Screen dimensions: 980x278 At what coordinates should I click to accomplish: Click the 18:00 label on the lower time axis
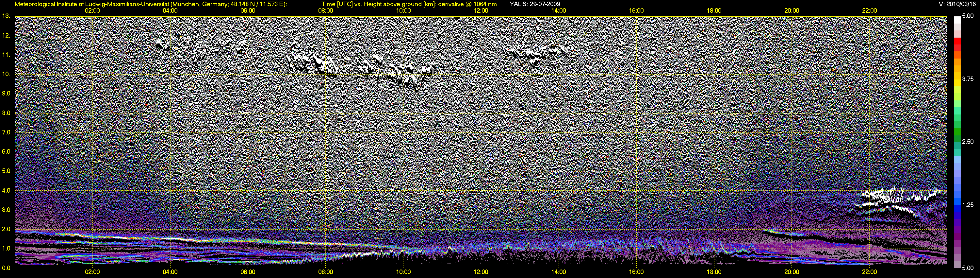click(x=714, y=272)
